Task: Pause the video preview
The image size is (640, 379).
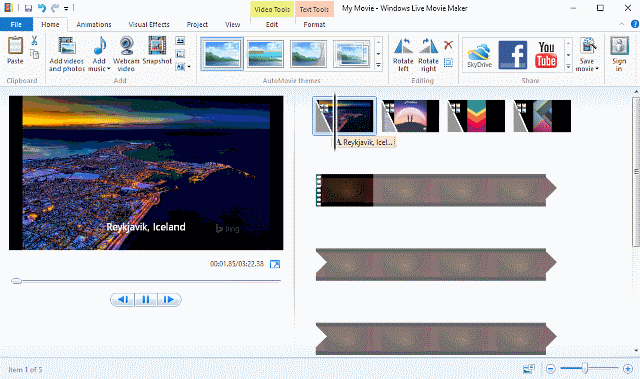Action: 146,300
